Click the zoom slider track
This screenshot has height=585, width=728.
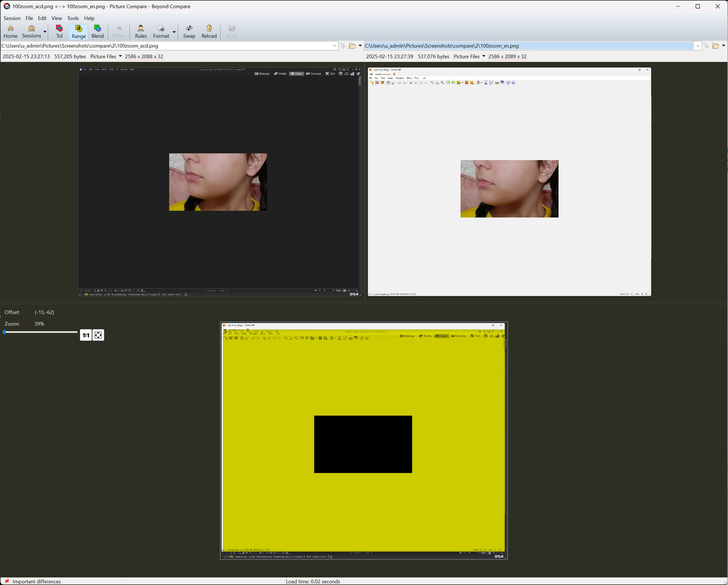(x=41, y=332)
